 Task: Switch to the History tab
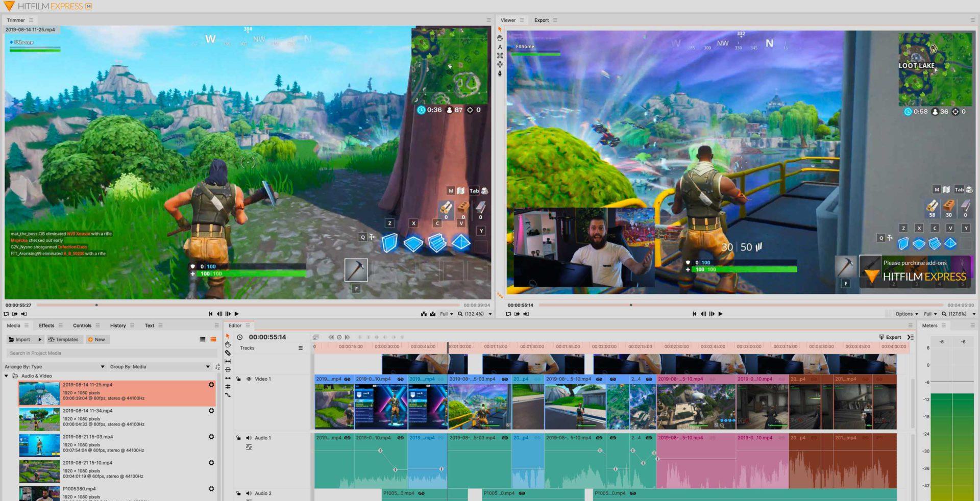click(x=118, y=325)
